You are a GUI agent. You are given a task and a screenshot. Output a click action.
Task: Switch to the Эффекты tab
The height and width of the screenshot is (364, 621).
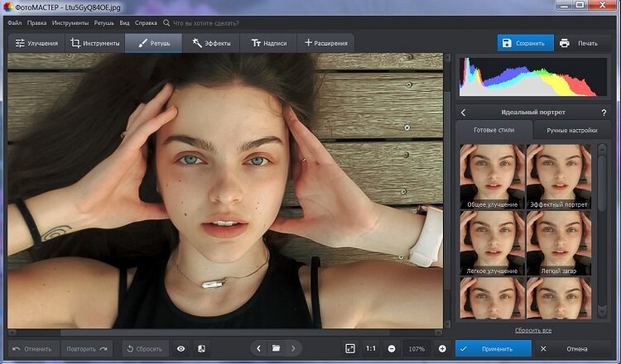click(x=211, y=43)
